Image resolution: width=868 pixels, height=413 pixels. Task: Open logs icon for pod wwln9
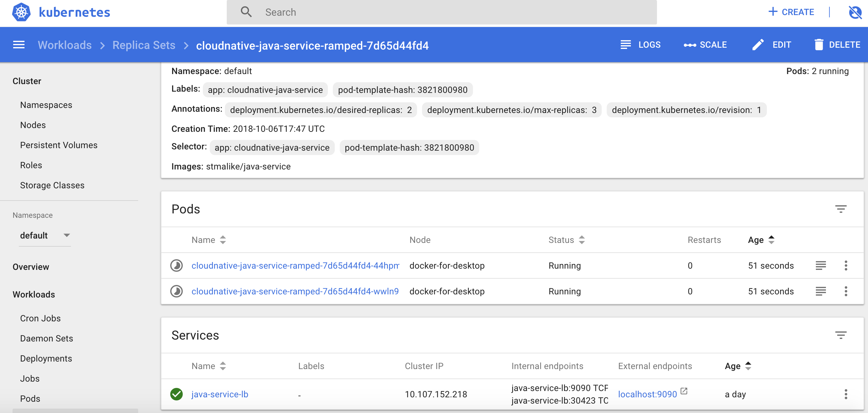point(821,291)
